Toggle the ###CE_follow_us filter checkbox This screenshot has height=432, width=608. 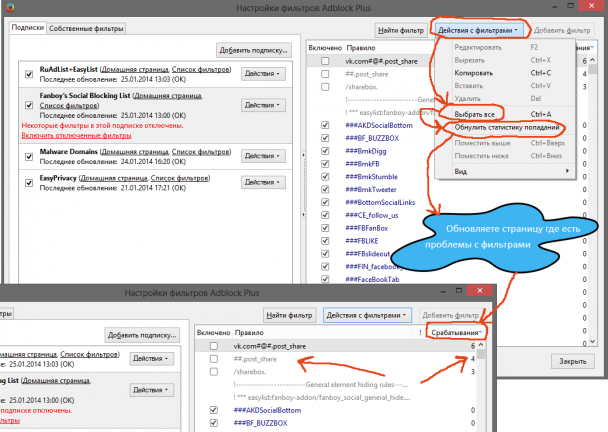pos(325,215)
